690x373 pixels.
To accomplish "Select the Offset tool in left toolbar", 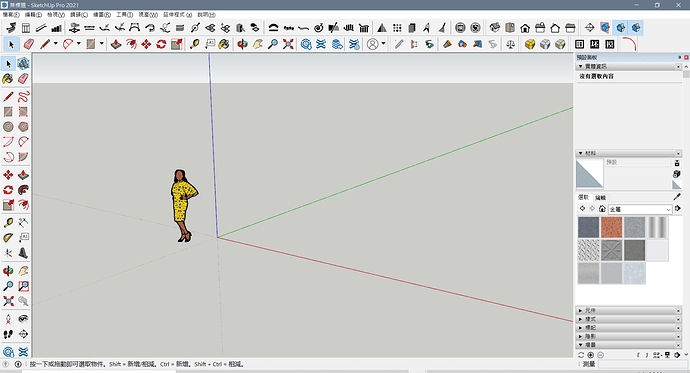I will 23,205.
